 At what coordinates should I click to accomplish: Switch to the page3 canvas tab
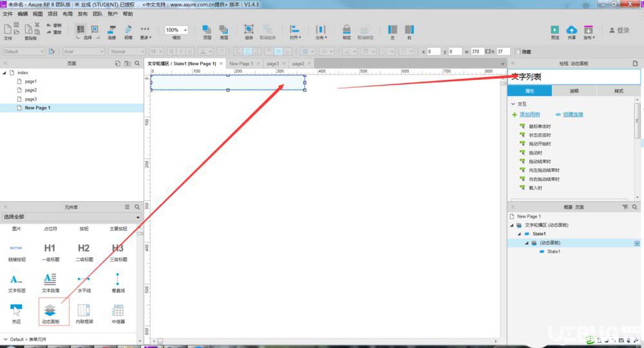272,64
